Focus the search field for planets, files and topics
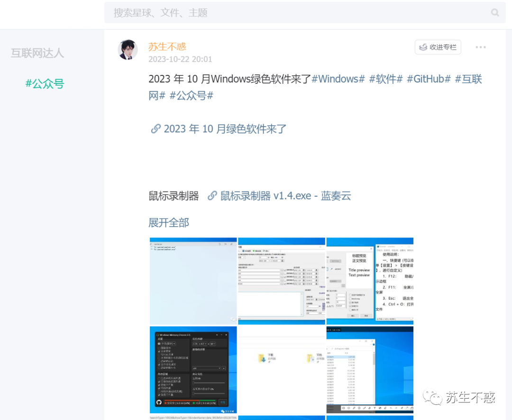This screenshot has width=512, height=420. pyautogui.click(x=305, y=13)
